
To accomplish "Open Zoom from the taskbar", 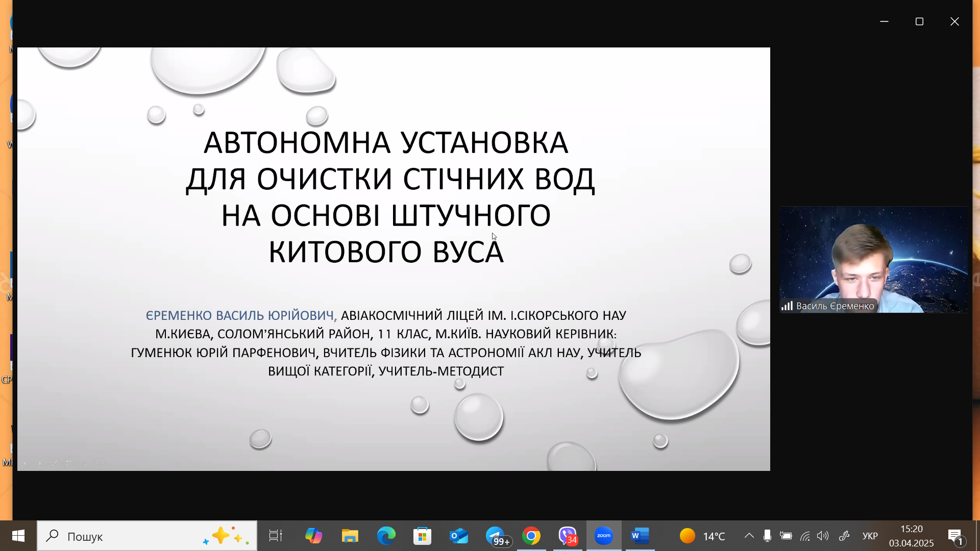I will tap(604, 536).
